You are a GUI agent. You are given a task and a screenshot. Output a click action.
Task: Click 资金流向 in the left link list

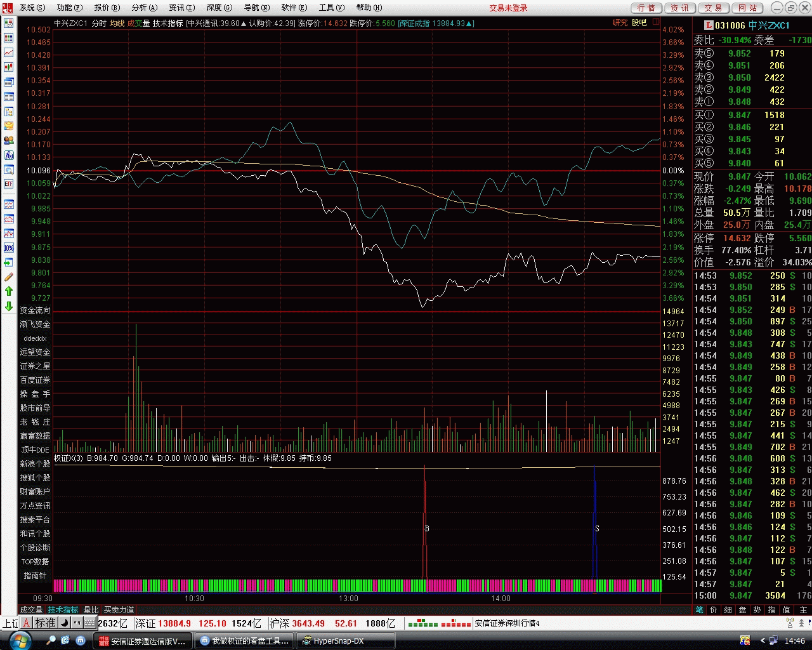pos(35,310)
